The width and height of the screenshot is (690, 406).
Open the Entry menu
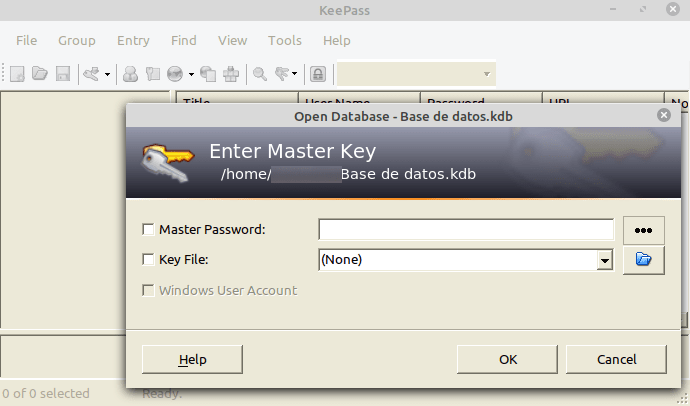(133, 40)
